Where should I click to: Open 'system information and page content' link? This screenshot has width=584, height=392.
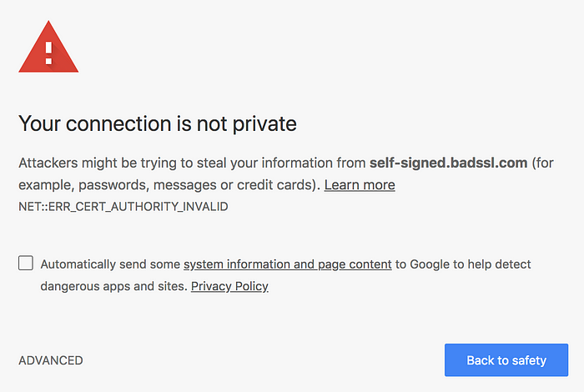pos(288,264)
